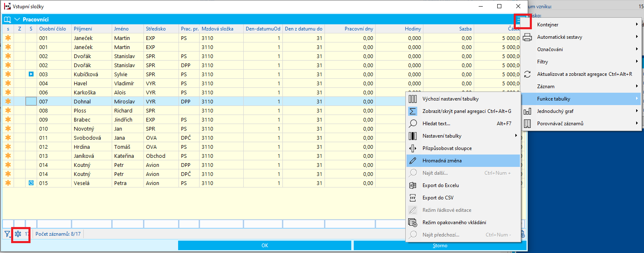The image size is (644, 253).
Task: Click filter field under Osobní číslo column
Action: (54, 224)
